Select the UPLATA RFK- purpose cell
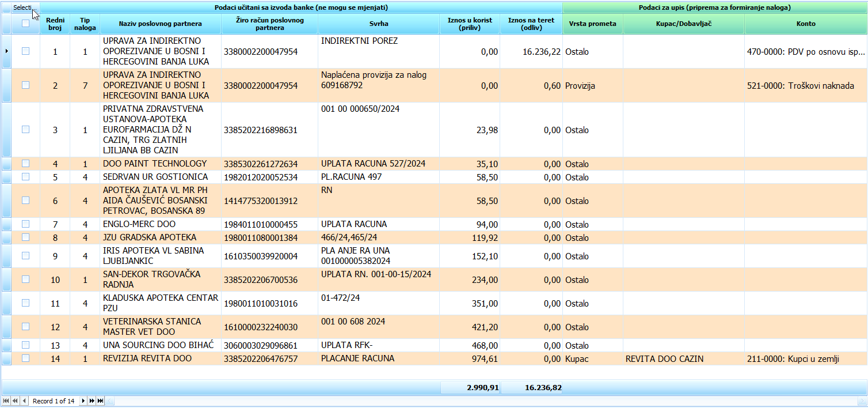The width and height of the screenshot is (868, 408). point(379,345)
